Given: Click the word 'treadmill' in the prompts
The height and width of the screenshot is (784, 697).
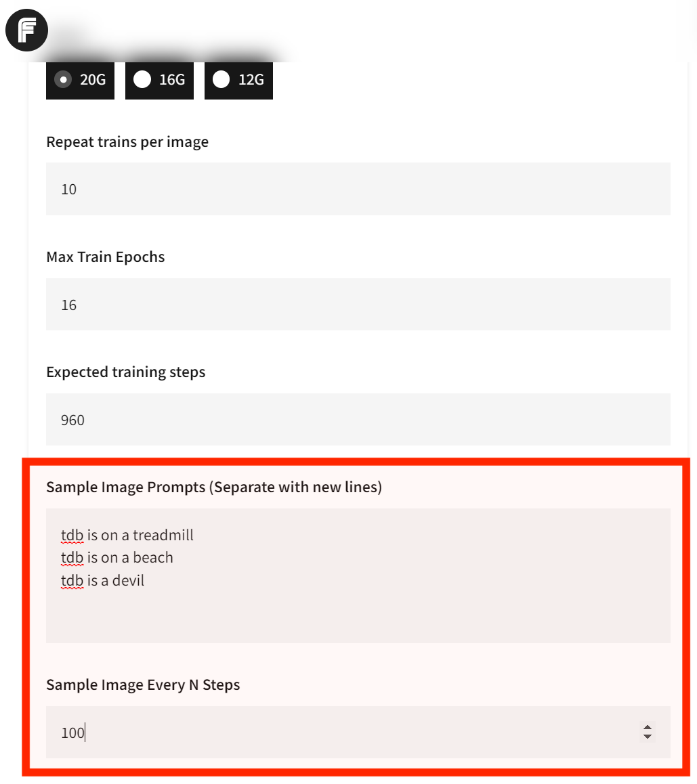Looking at the screenshot, I should pos(163,536).
